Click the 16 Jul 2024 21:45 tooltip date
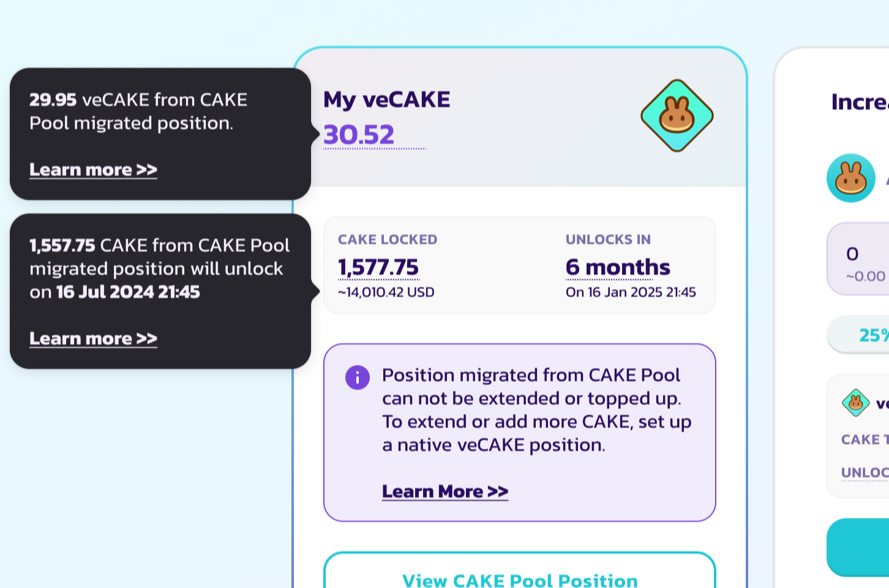This screenshot has width=889, height=588. tap(128, 292)
